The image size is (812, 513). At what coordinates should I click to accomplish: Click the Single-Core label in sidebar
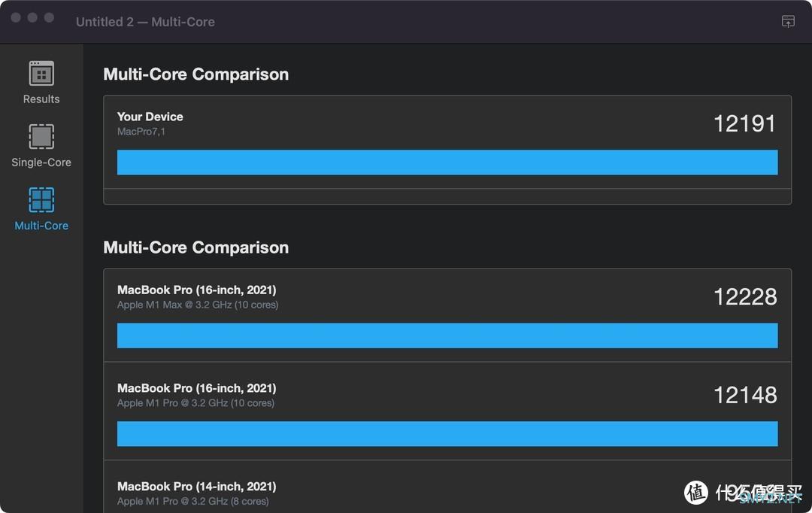(41, 162)
